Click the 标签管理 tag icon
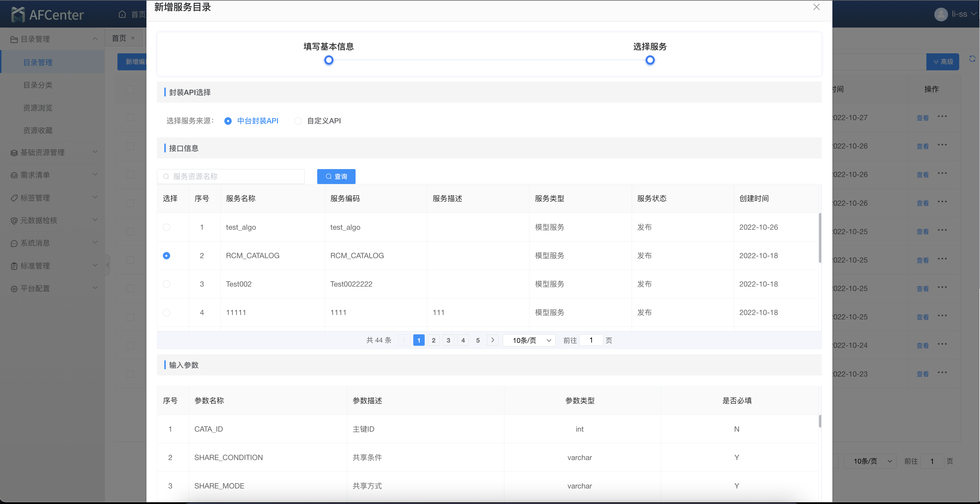This screenshot has width=980, height=504. (x=14, y=198)
